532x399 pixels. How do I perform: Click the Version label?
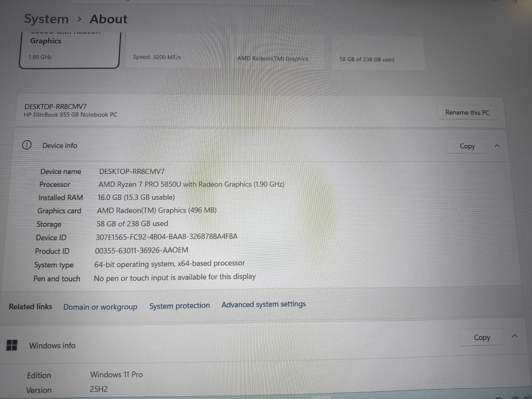coord(39,390)
